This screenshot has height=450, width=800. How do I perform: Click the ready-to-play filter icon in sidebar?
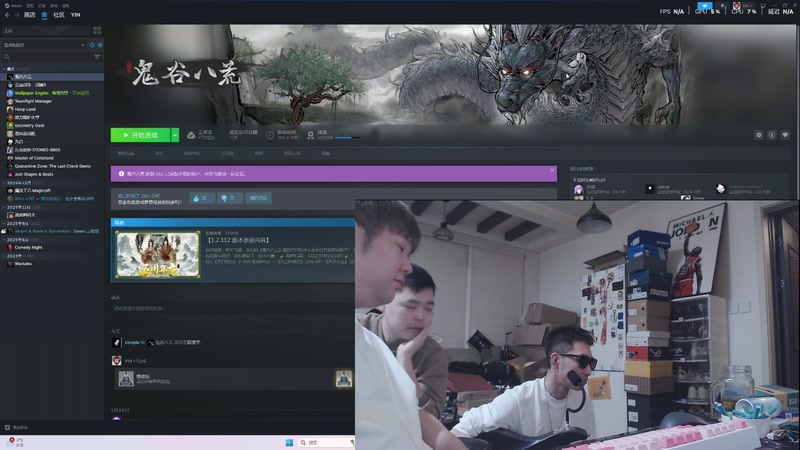(100, 45)
